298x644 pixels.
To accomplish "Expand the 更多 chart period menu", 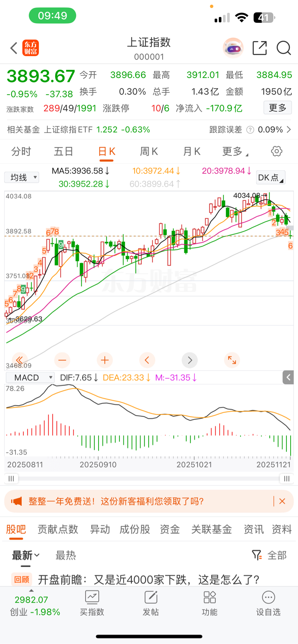I will point(235,152).
